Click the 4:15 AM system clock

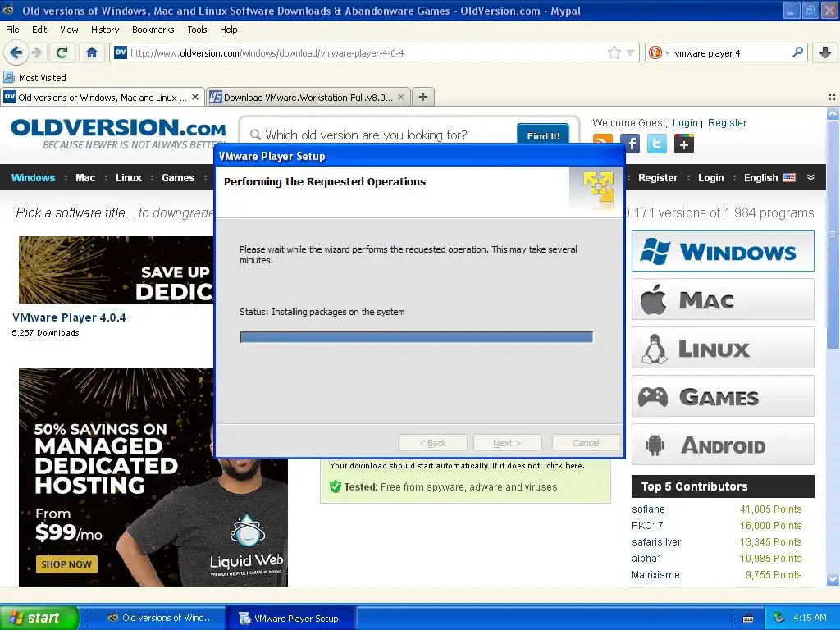tap(810, 618)
